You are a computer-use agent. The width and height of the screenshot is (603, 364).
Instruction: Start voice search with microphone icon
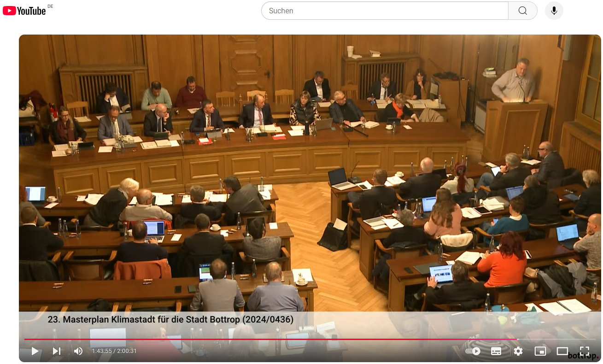(554, 11)
